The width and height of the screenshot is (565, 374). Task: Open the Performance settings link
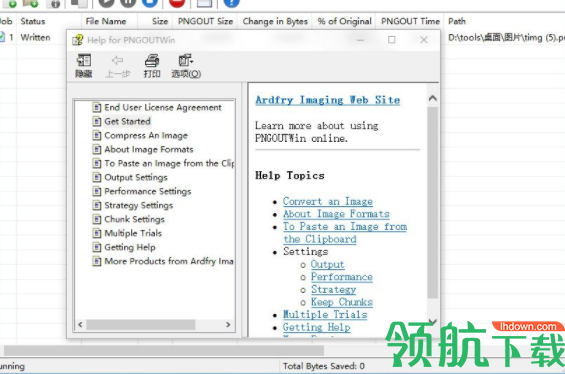342,277
